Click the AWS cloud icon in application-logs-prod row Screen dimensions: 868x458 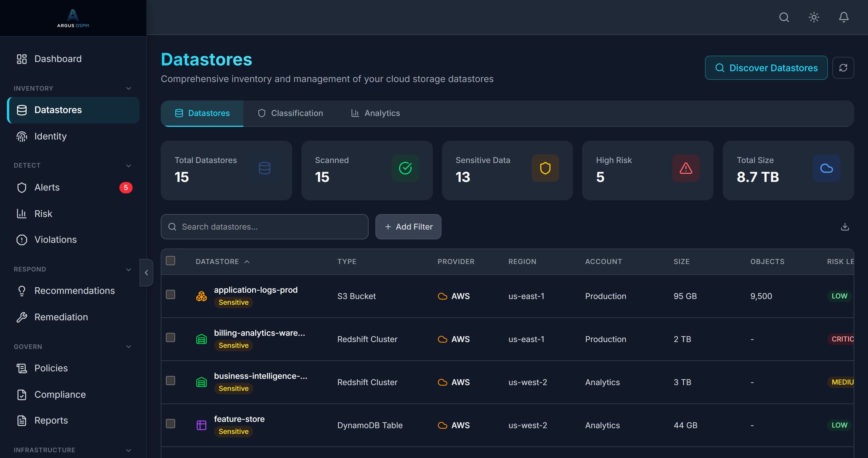point(442,296)
